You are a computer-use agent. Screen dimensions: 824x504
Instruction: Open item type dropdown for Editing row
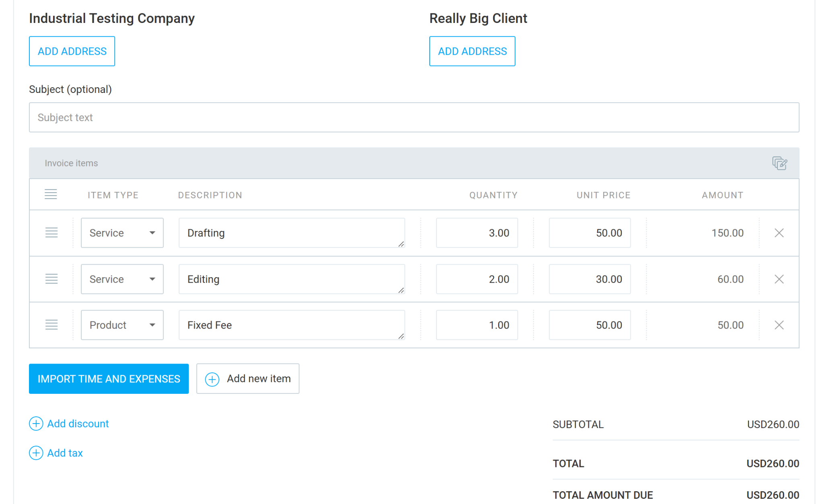(x=122, y=279)
